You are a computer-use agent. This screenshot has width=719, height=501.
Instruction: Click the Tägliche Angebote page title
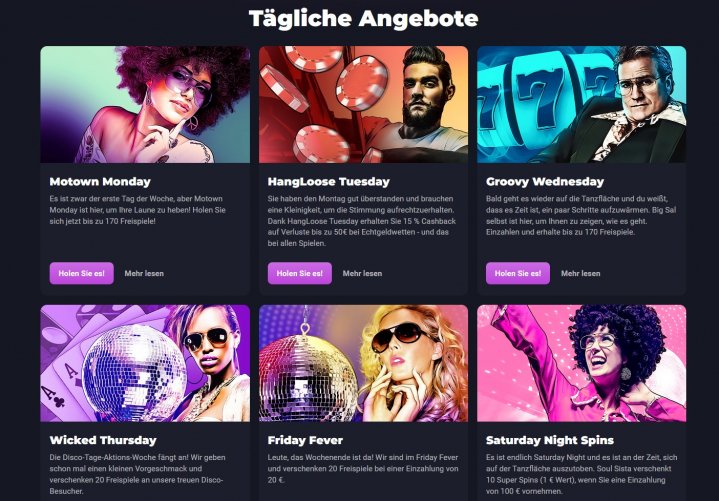(363, 19)
